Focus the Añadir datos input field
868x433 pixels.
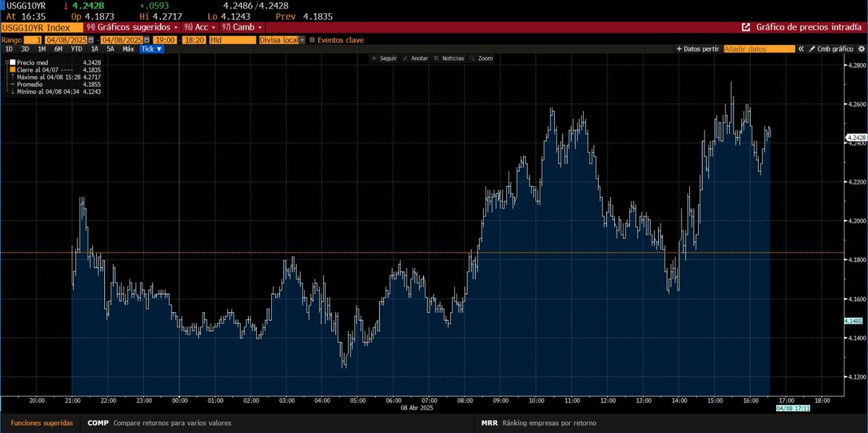759,49
